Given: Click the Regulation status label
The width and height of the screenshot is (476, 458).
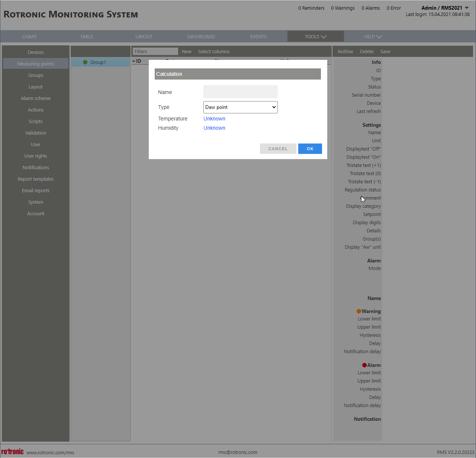Looking at the screenshot, I should [363, 190].
